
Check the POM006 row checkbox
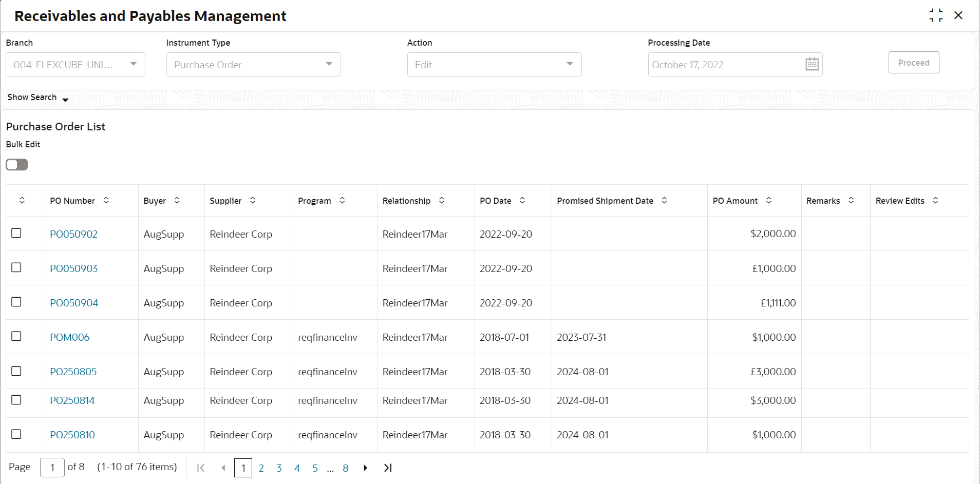16,336
